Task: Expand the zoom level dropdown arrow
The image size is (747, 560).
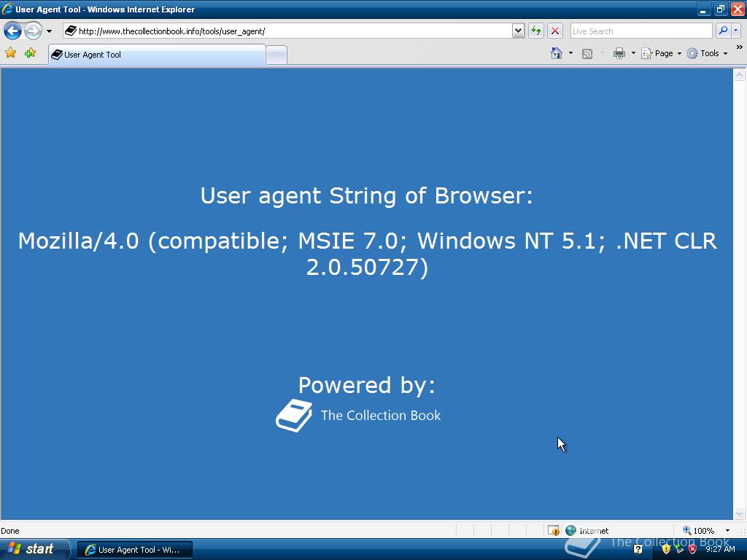Action: click(727, 531)
